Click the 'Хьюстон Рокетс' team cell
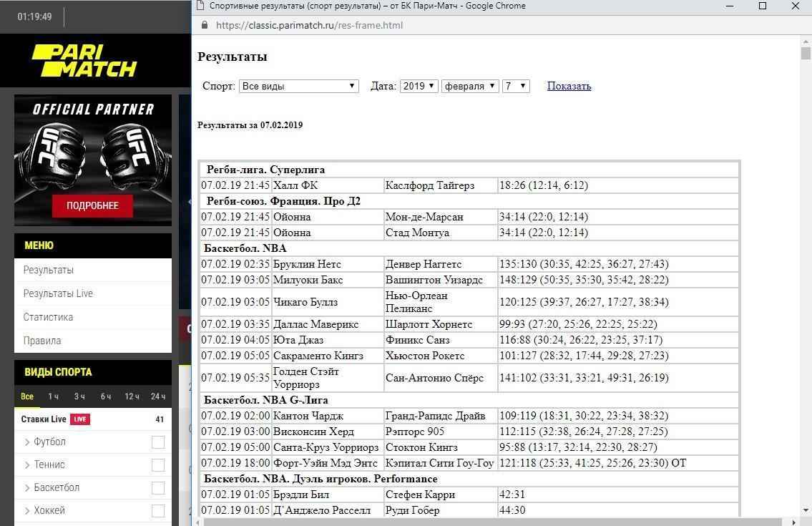 point(440,356)
